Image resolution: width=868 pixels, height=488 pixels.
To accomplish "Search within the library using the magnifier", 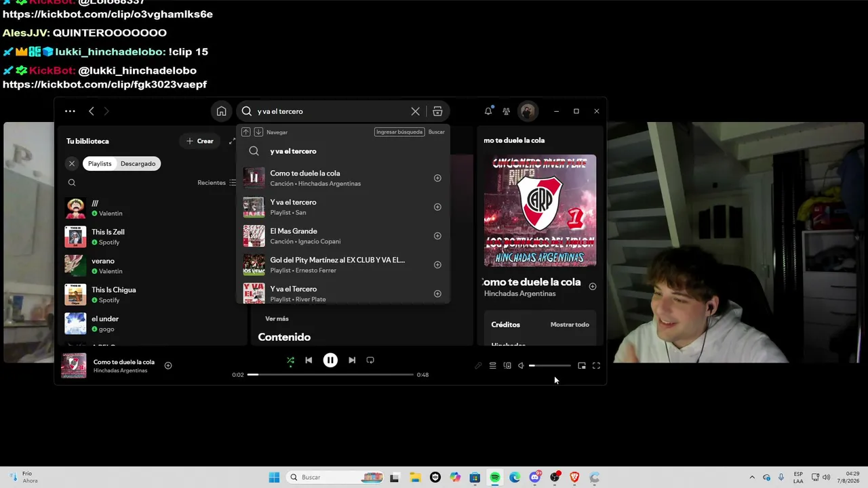I will point(72,182).
